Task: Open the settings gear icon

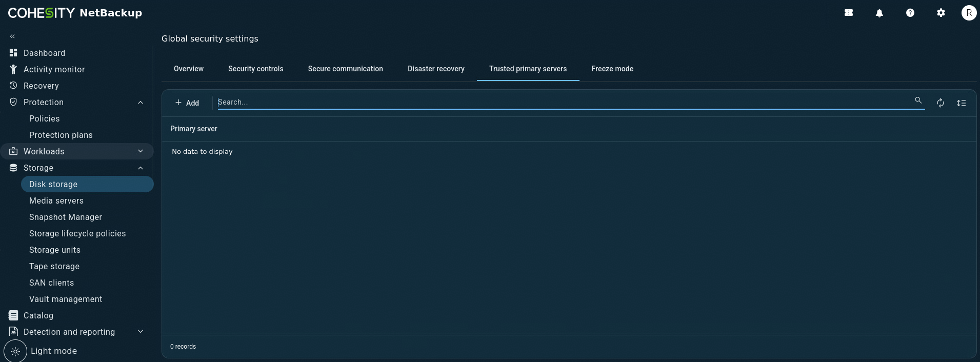Action: 941,13
